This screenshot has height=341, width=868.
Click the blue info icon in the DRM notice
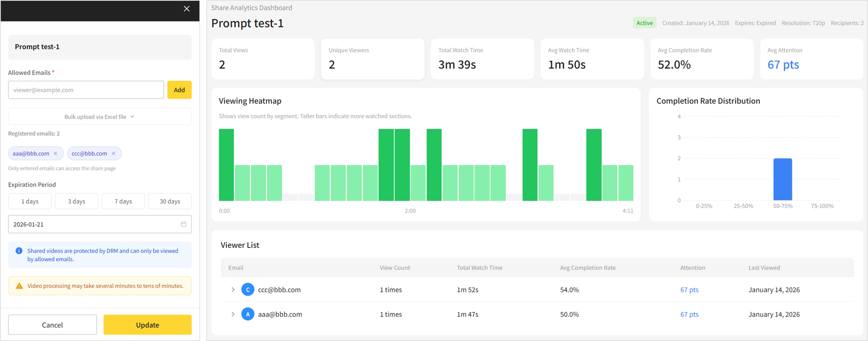pos(19,250)
